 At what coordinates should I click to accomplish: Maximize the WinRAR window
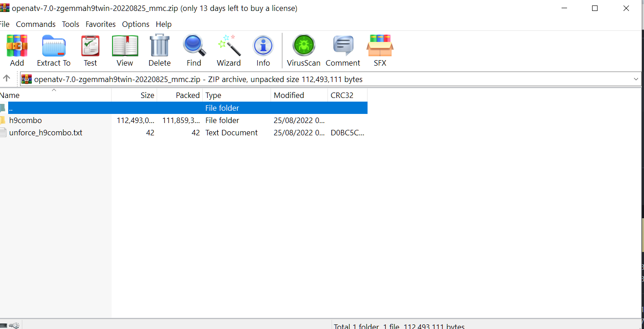click(x=595, y=8)
